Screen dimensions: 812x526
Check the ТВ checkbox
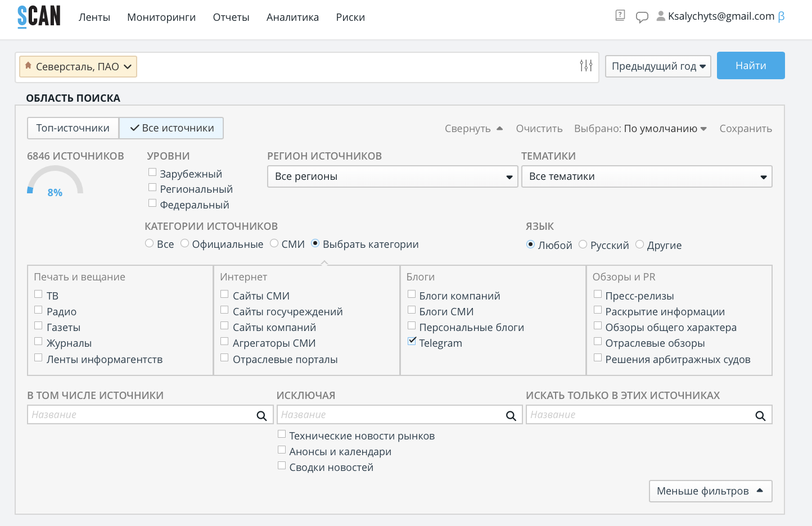(38, 294)
